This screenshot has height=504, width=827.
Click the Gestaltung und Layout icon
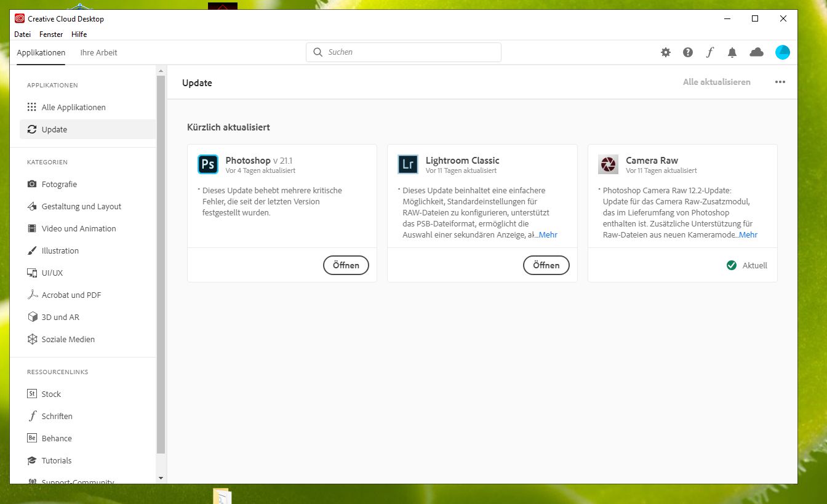(32, 206)
